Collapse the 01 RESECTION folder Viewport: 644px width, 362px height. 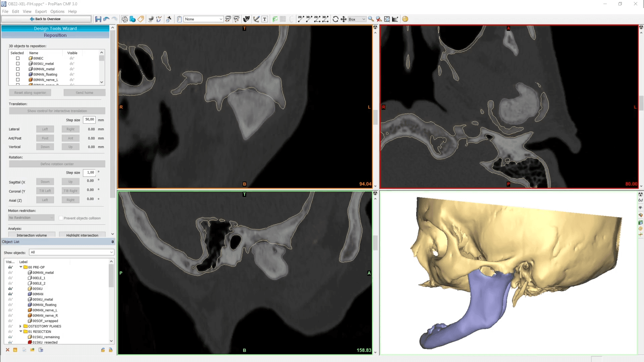point(21,331)
